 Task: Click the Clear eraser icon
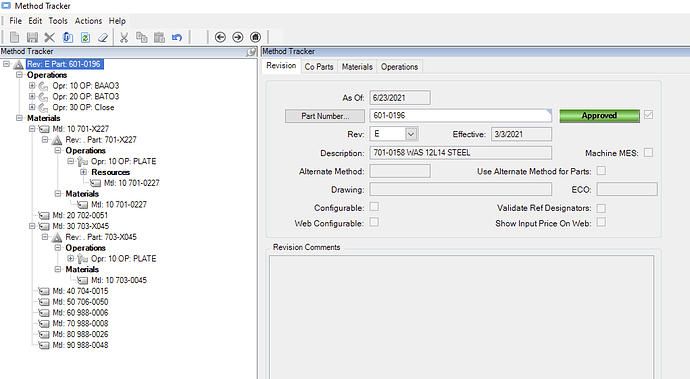(x=103, y=37)
